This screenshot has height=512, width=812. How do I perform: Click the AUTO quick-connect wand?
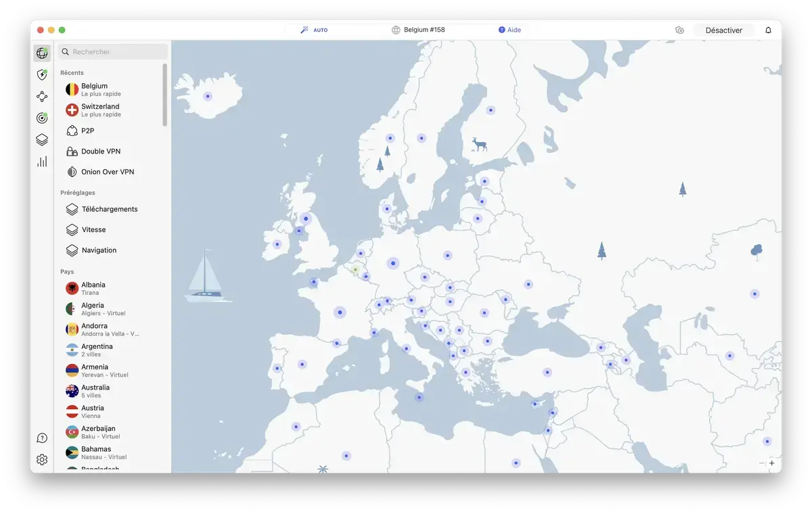[x=313, y=30]
